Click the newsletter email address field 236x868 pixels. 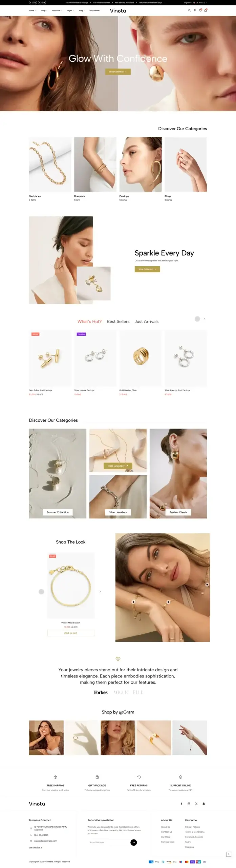point(108,842)
